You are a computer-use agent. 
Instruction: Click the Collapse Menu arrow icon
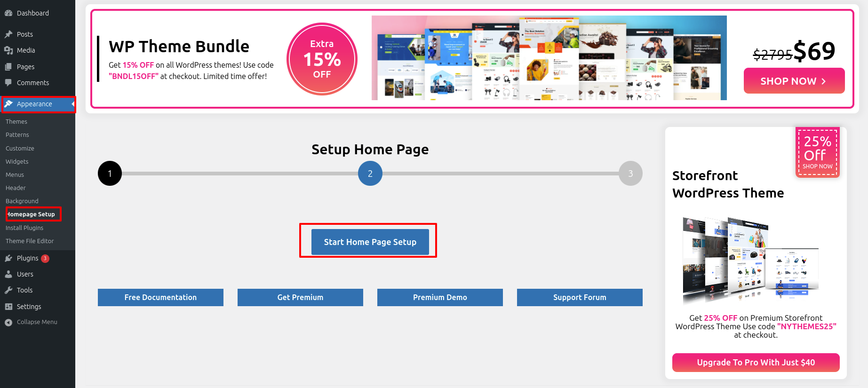[x=8, y=322]
